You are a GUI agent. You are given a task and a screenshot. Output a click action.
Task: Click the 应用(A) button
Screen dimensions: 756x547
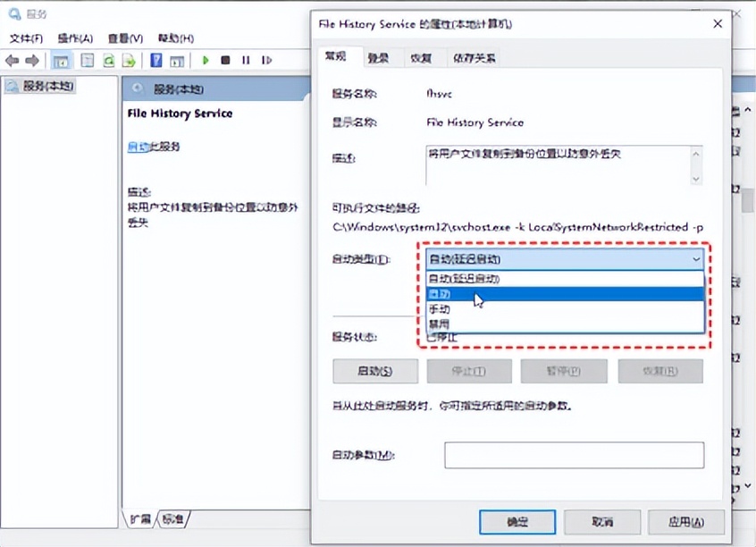pyautogui.click(x=686, y=522)
